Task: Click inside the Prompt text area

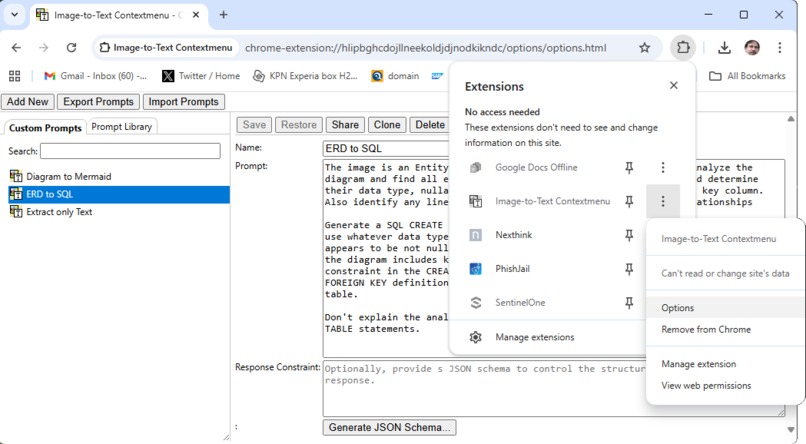Action: pos(386,258)
